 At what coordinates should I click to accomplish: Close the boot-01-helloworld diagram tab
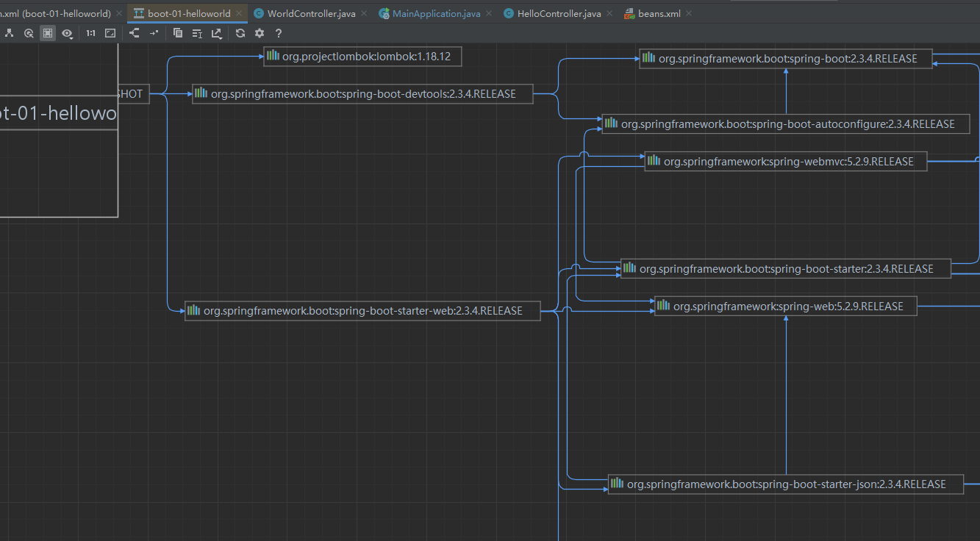239,14
